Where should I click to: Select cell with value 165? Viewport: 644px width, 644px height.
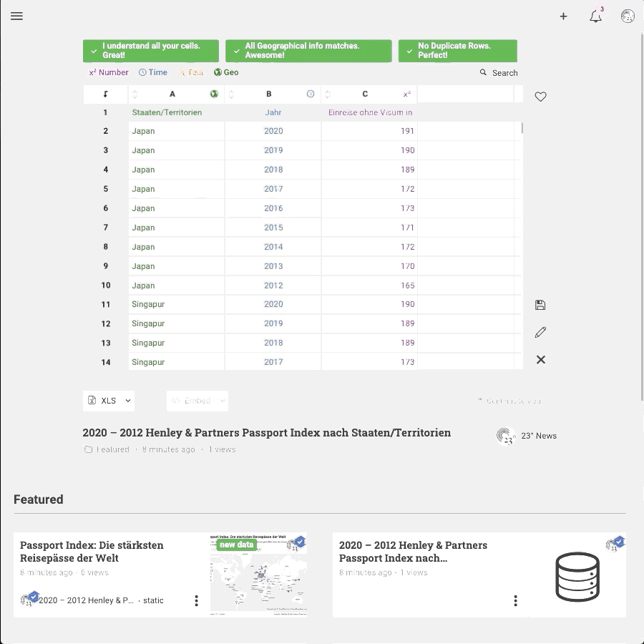(x=369, y=286)
